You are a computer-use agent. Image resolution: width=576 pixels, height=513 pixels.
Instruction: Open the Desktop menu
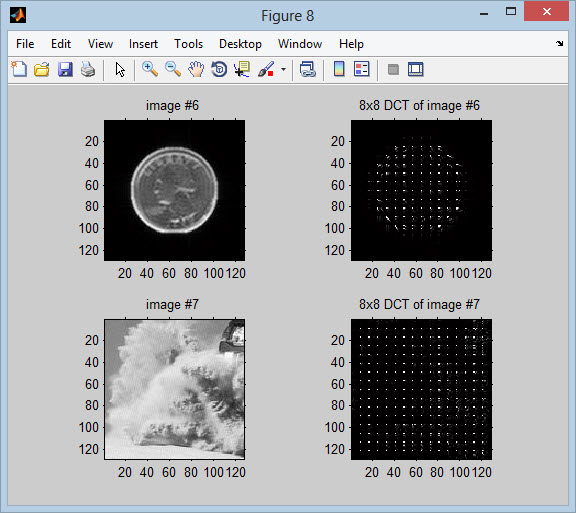click(x=240, y=44)
